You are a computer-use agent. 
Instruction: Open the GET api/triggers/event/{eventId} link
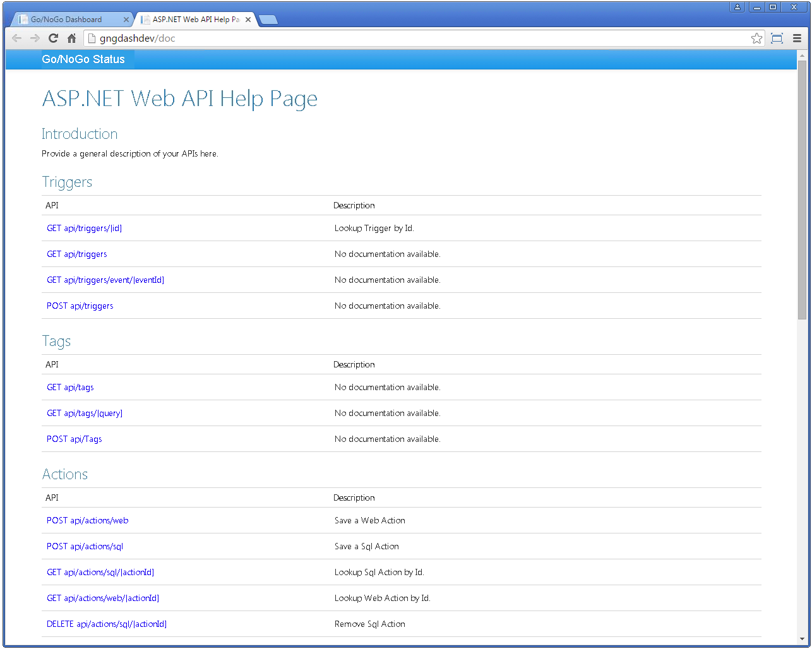(x=105, y=280)
